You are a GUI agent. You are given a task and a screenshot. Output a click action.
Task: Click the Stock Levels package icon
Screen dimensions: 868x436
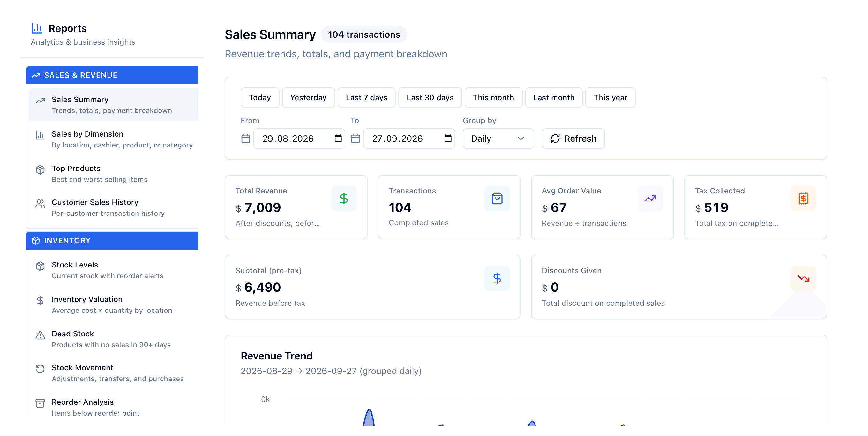(x=40, y=266)
